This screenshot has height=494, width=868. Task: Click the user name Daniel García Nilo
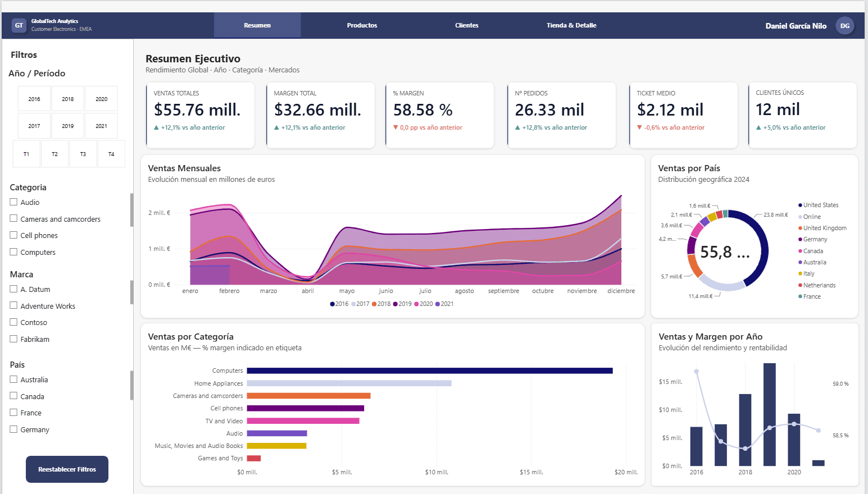pyautogui.click(x=796, y=26)
